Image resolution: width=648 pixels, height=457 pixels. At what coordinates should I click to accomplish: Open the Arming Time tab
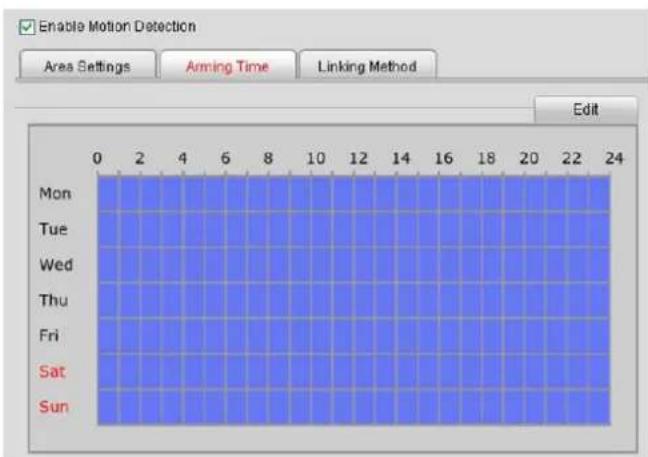228,65
